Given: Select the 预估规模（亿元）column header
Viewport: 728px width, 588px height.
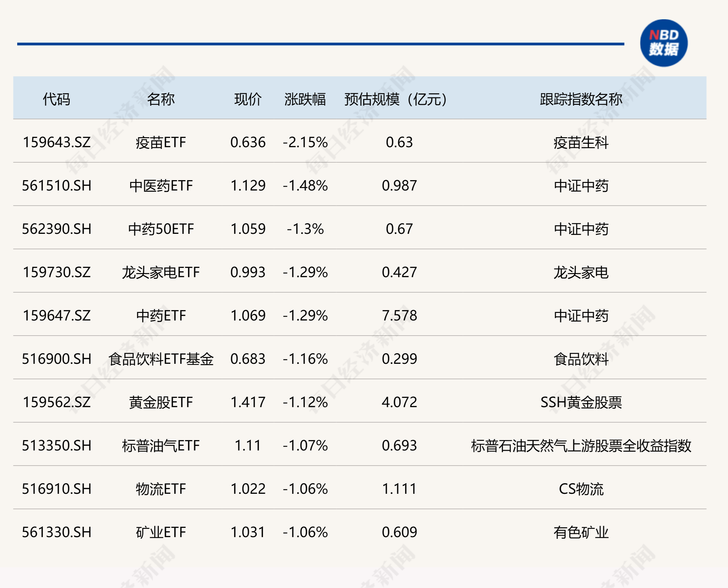Looking at the screenshot, I should [394, 100].
